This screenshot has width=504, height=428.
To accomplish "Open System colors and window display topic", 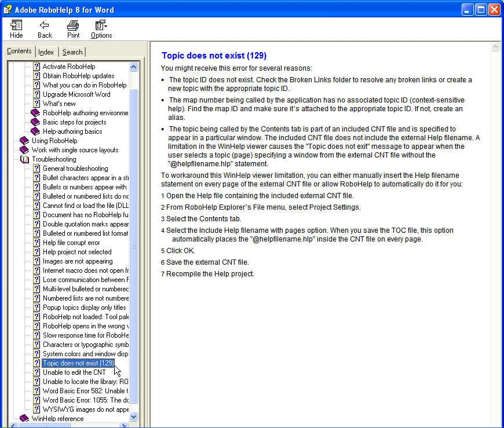I will coord(86,354).
